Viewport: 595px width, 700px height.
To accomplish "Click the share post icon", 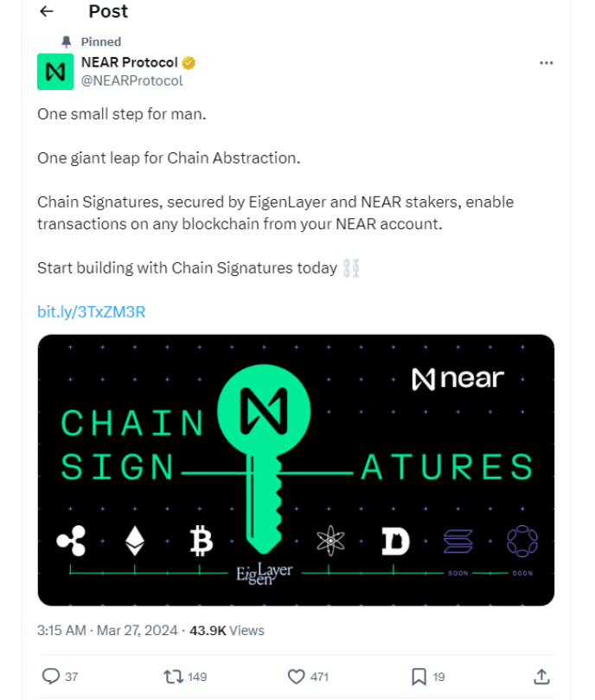I will point(541,676).
